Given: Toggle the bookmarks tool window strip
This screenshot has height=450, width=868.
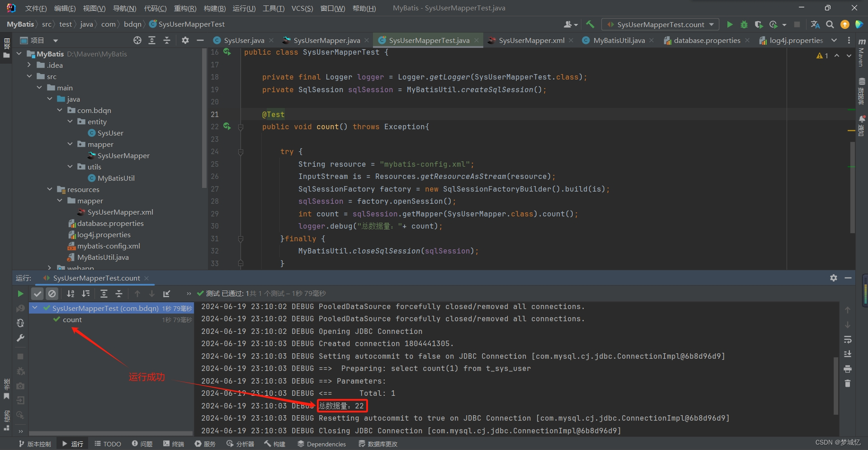Looking at the screenshot, I should pyautogui.click(x=6, y=389).
